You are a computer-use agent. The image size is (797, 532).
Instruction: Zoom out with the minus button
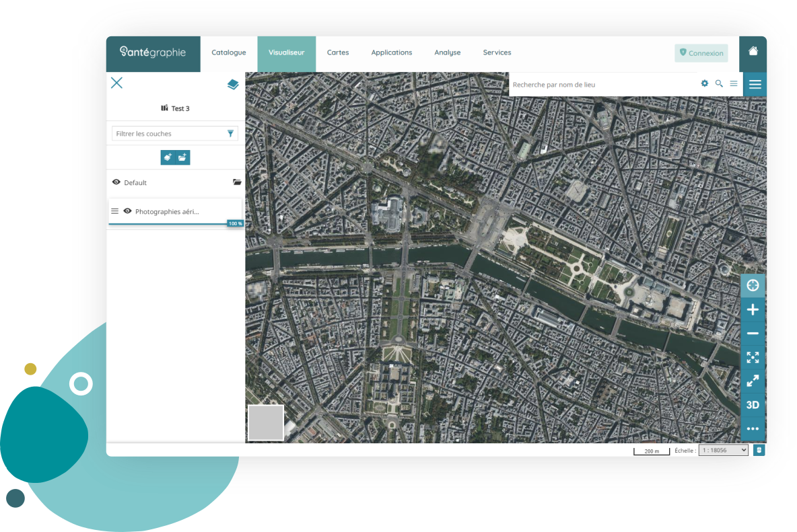tap(753, 333)
